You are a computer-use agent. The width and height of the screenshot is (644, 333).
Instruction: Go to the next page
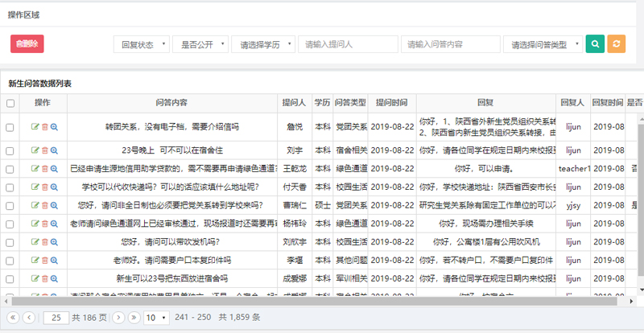[x=118, y=318]
